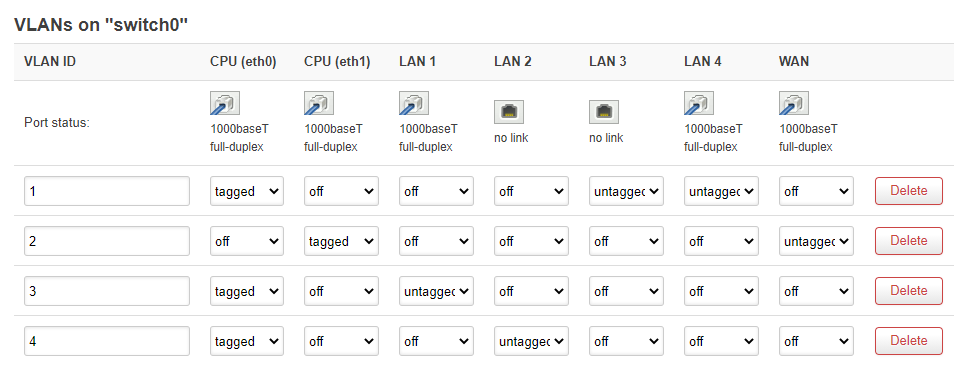
Task: Click the LAN 1 connected port icon
Action: [x=413, y=104]
